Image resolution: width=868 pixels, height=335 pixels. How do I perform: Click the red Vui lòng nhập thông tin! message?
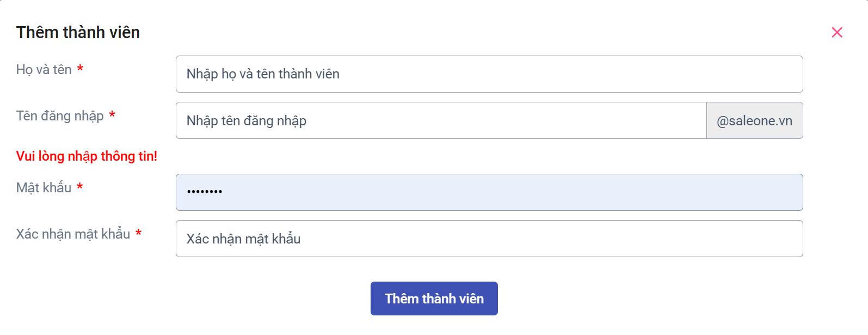[x=87, y=156]
